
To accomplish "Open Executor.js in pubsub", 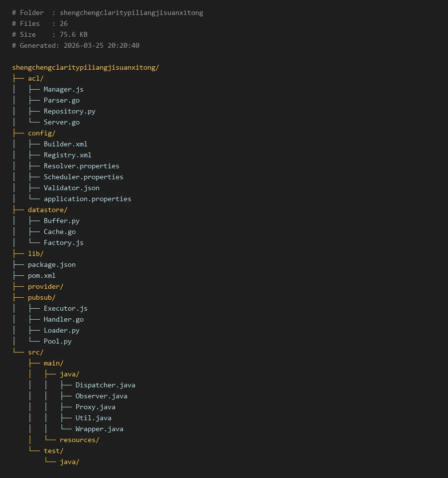I will (65, 309).
